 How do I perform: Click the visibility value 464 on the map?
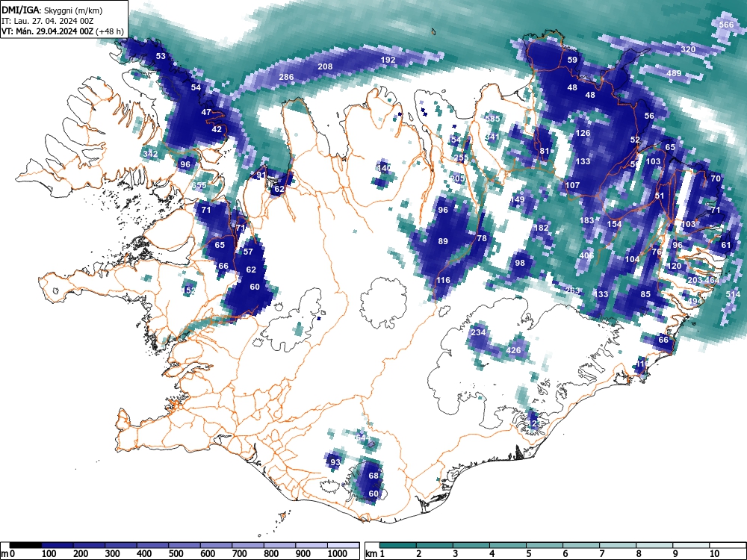tap(712, 279)
